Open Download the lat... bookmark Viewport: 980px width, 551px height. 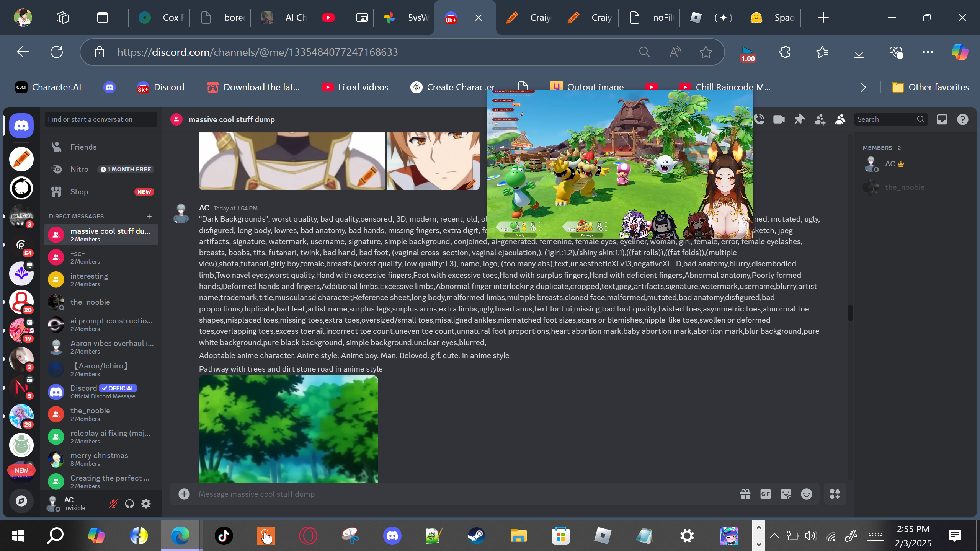253,87
